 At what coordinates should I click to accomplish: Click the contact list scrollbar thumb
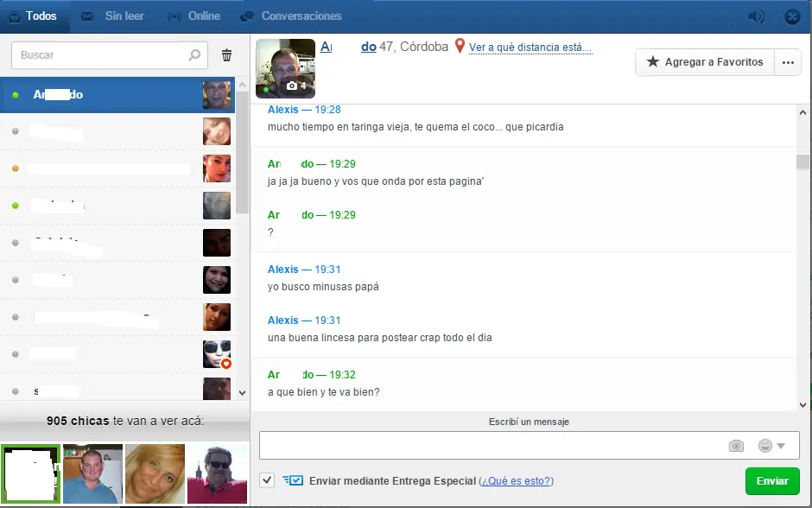click(x=242, y=152)
